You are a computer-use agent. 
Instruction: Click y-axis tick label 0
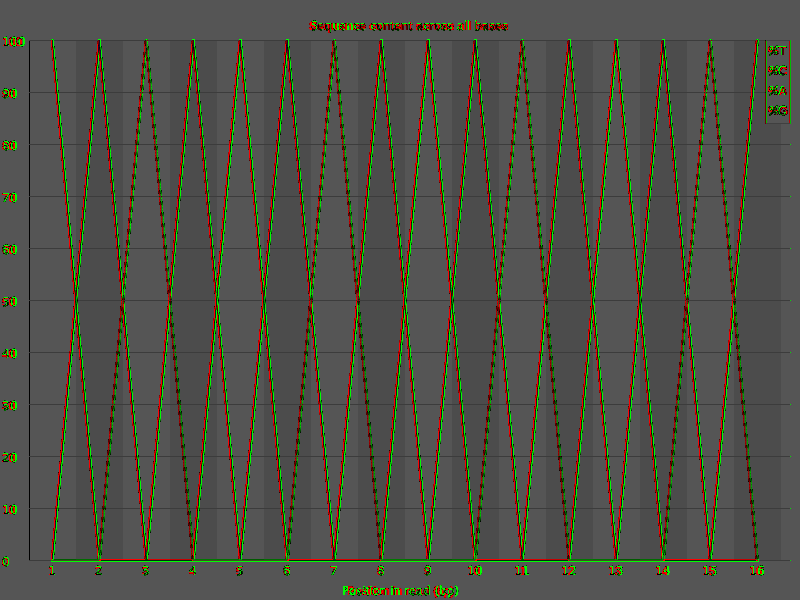(6, 562)
